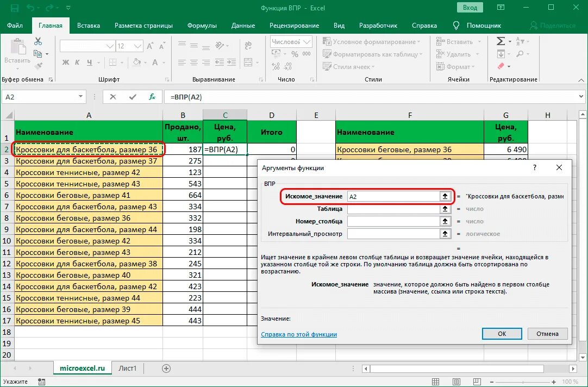Switch to the Вставка tab
Screen dimensions: 588x387
coord(89,26)
